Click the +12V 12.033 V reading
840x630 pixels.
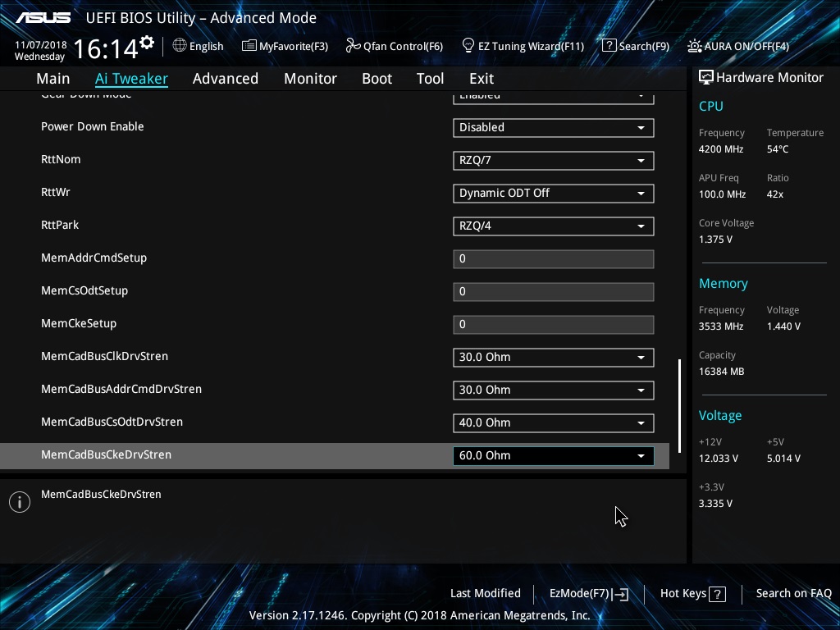(x=719, y=459)
